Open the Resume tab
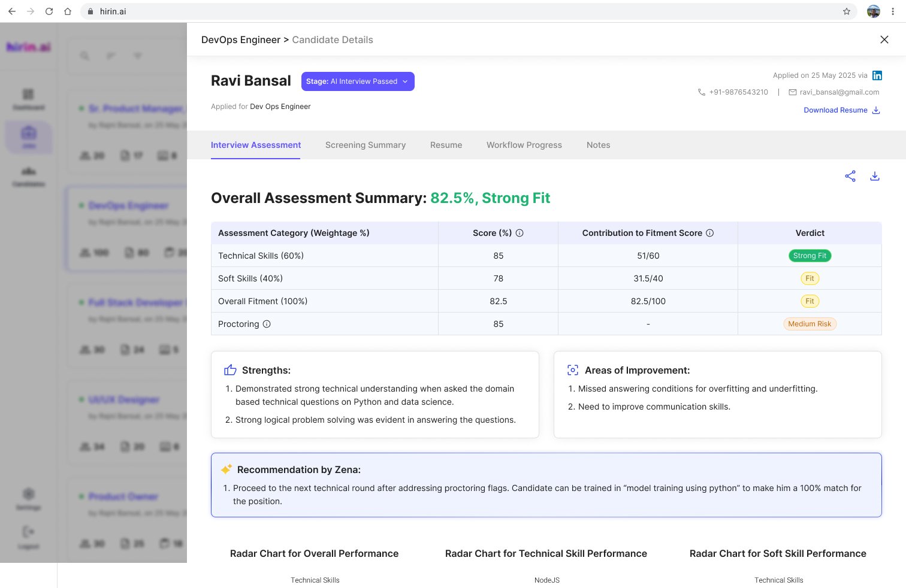Screen dimensions: 906x588 click(446, 145)
